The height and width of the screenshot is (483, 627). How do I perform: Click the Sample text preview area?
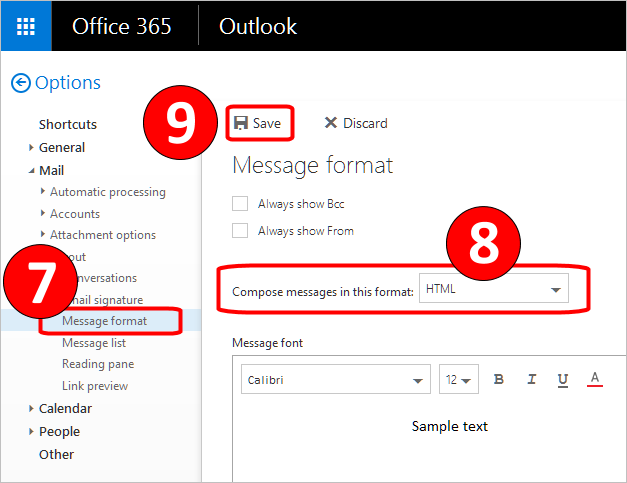(449, 426)
